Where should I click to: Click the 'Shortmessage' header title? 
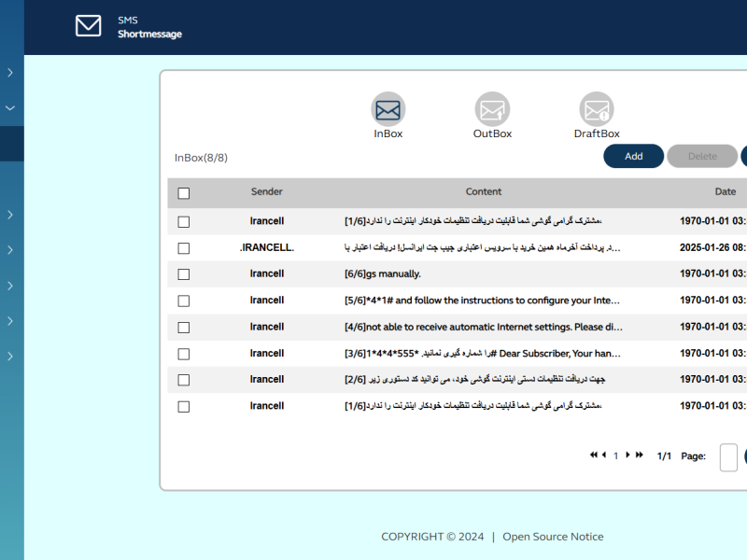(149, 34)
